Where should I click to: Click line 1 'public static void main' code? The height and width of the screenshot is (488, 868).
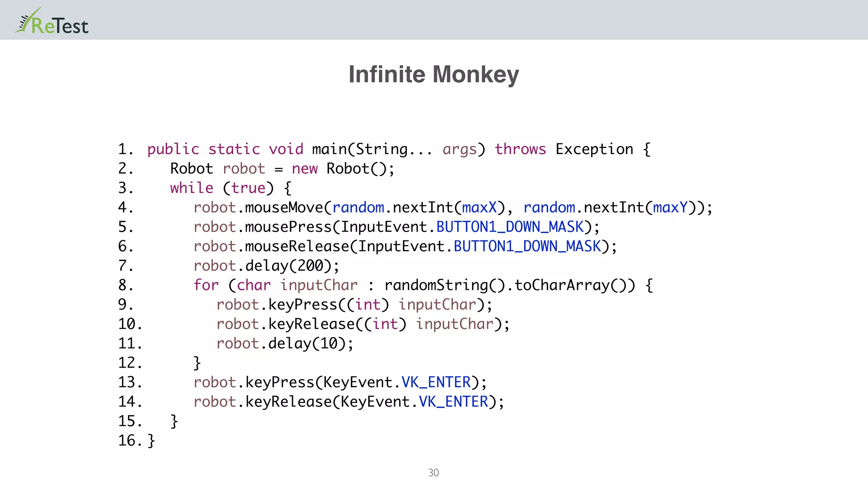tap(399, 150)
